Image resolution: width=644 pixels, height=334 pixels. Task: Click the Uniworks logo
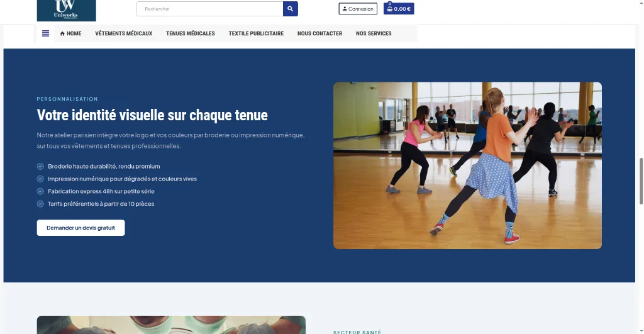66,10
